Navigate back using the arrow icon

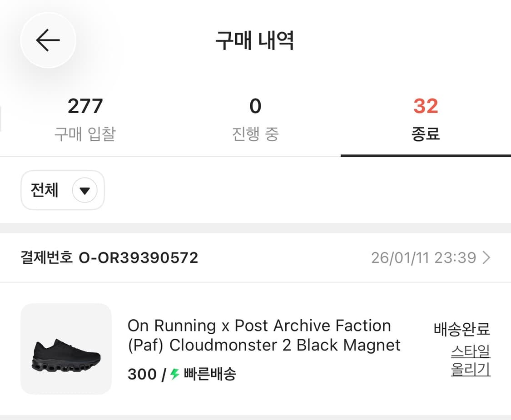pyautogui.click(x=48, y=40)
